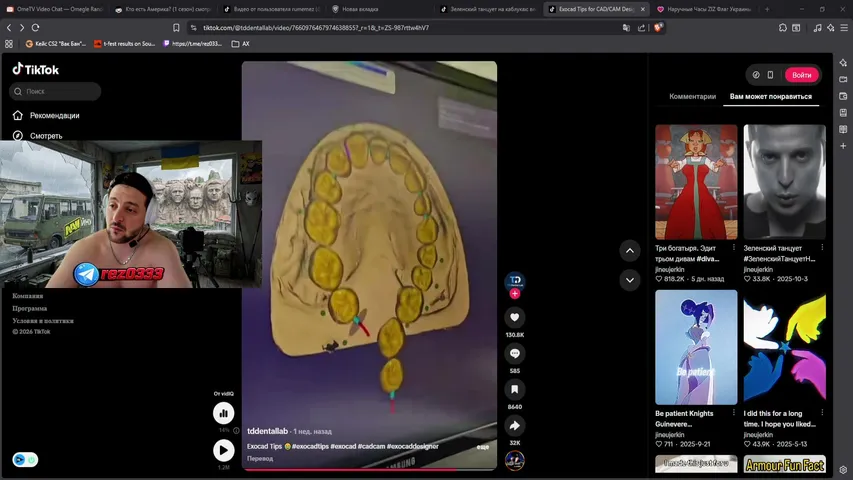This screenshot has width=853, height=480.
Task: Open t-fest results bookmark
Action: [x=125, y=44]
